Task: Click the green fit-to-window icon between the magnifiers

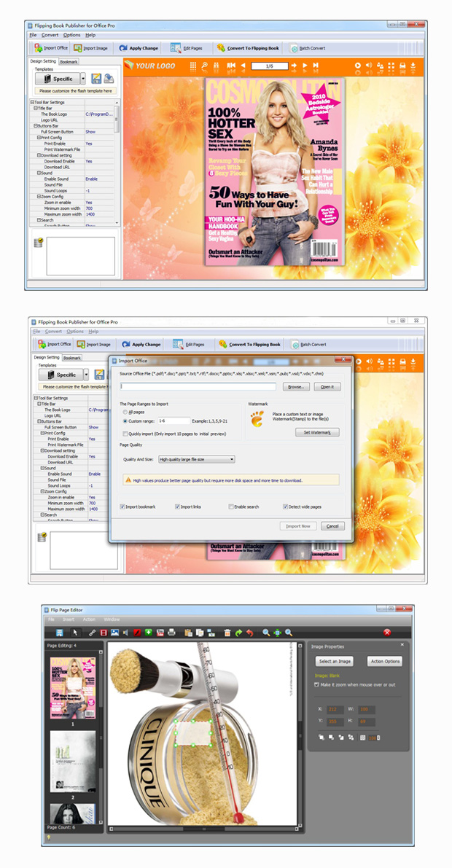Action: [278, 632]
